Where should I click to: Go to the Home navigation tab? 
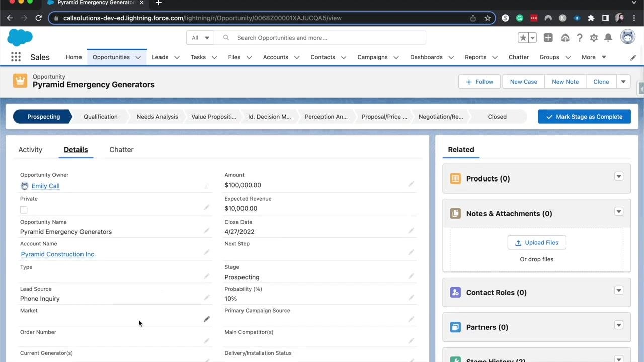(x=73, y=57)
